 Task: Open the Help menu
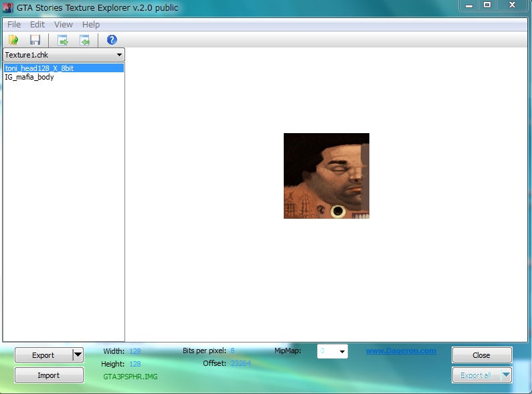click(91, 24)
